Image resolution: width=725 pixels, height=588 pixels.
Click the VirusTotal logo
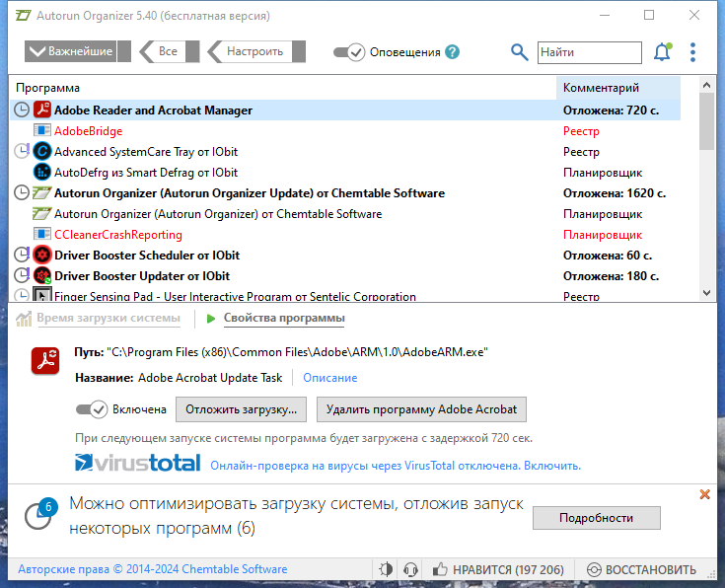tap(138, 463)
